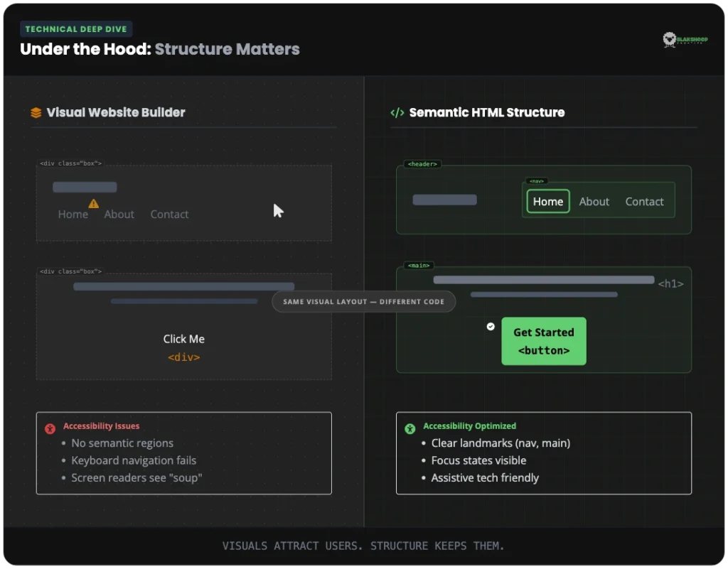Click the <nav> tag label
The width and height of the screenshot is (728, 569).
coord(537,181)
